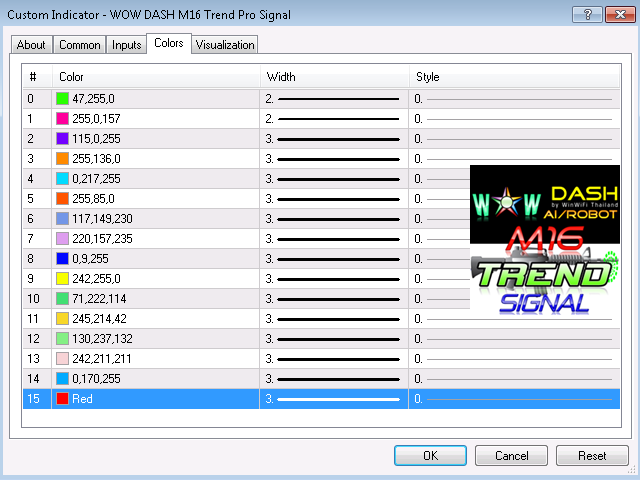Viewport: 640px width, 480px height.
Task: Select color text 117,149,230 in row 6
Action: [x=102, y=219]
